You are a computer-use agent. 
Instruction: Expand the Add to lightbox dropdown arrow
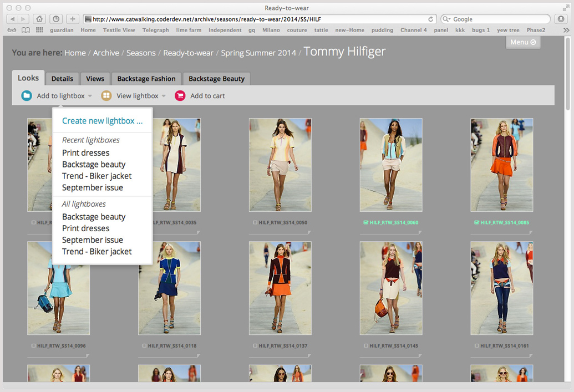(90, 96)
